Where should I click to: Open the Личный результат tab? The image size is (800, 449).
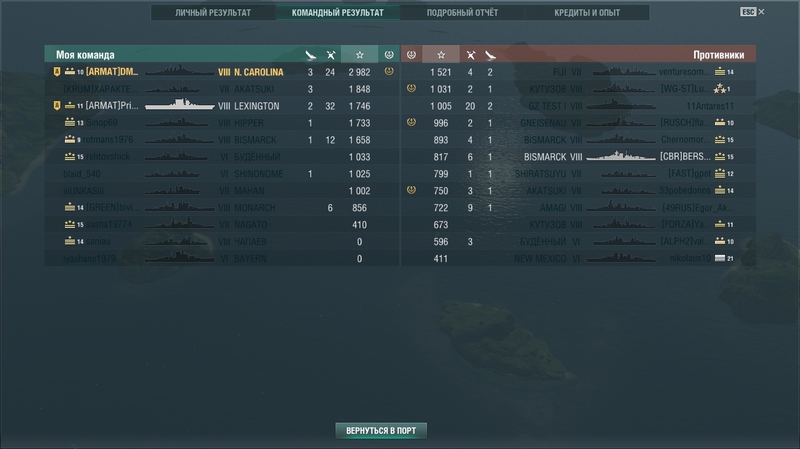(x=213, y=13)
